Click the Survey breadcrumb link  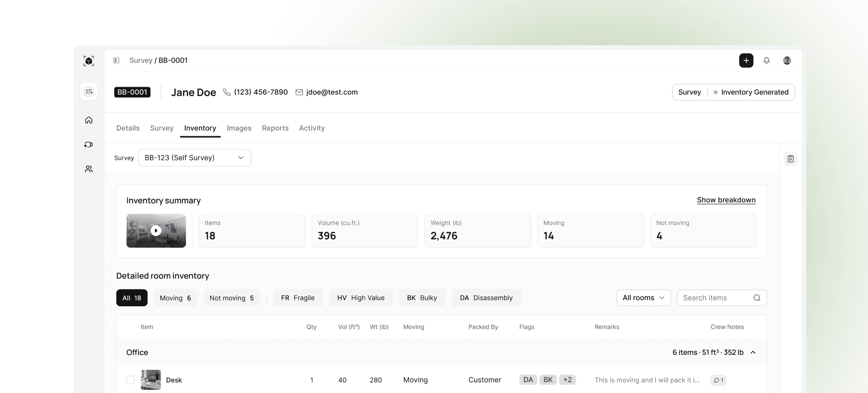click(141, 60)
